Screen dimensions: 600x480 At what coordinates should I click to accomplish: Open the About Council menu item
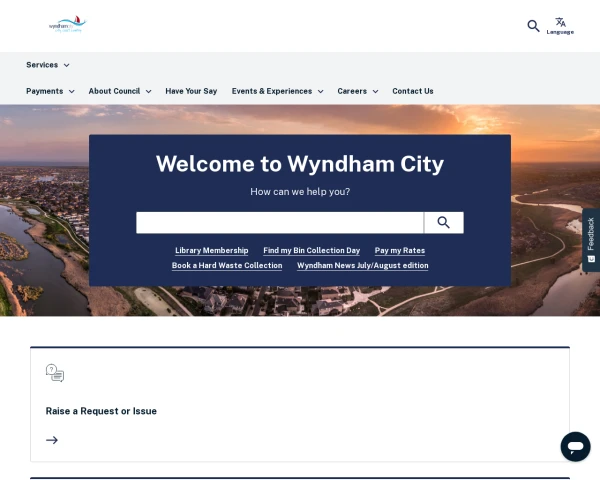(x=114, y=91)
